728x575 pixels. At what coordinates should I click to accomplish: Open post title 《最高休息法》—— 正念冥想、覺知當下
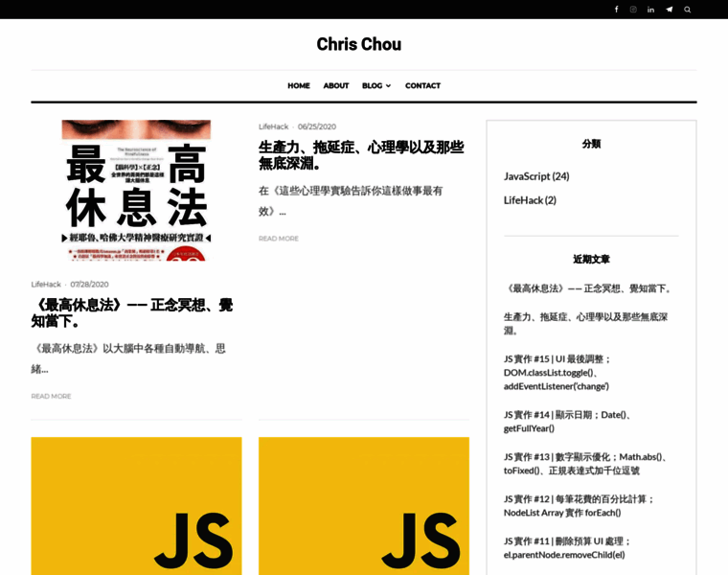coord(132,313)
